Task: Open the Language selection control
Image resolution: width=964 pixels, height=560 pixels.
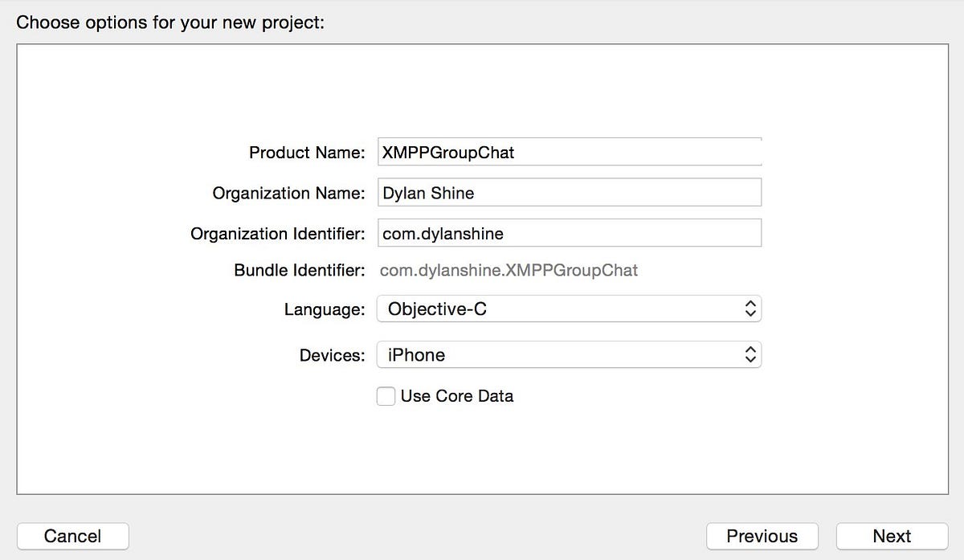Action: tap(569, 309)
